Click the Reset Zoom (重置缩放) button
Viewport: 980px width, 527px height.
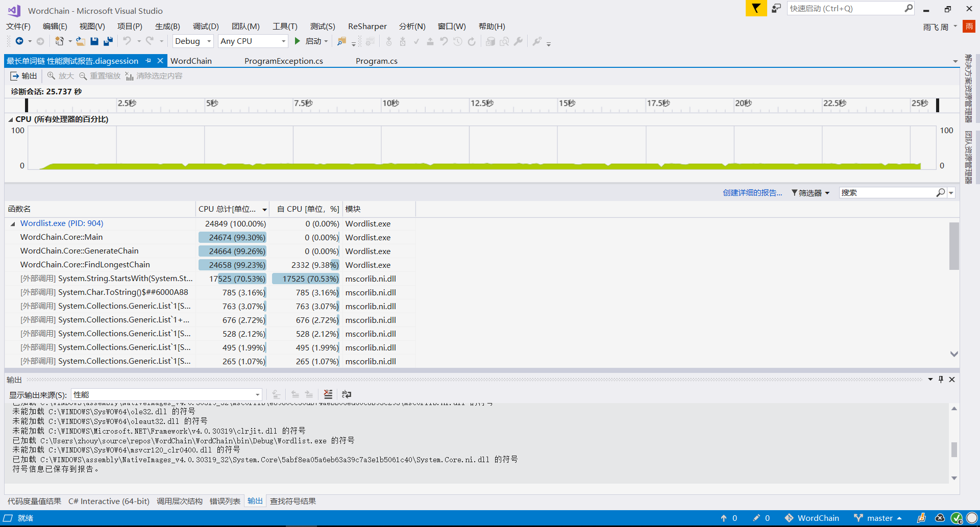coord(100,76)
